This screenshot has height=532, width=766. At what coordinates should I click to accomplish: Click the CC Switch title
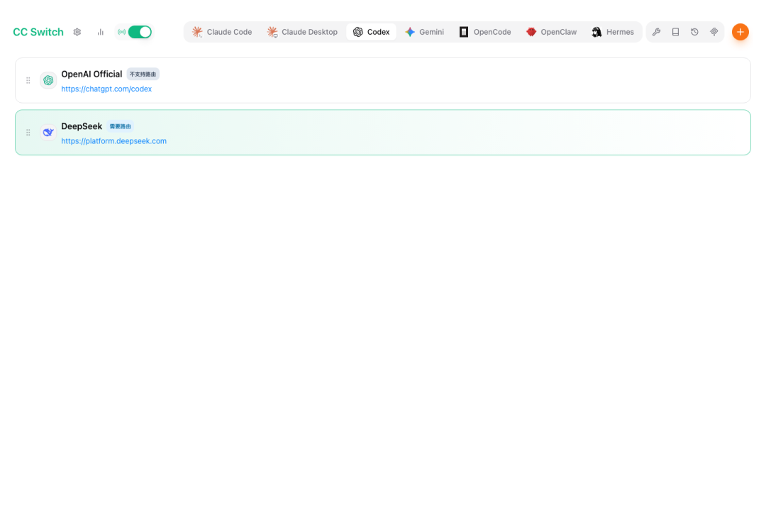point(38,32)
